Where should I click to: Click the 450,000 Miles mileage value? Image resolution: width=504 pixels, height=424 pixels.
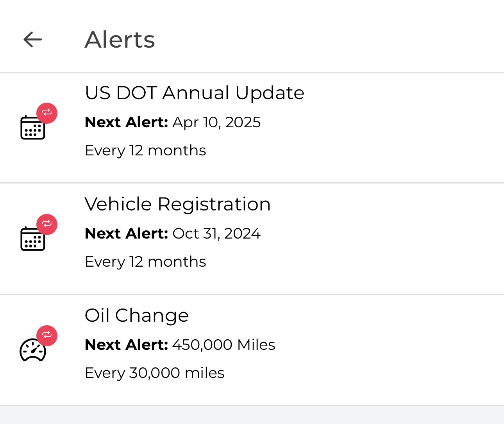click(x=223, y=345)
